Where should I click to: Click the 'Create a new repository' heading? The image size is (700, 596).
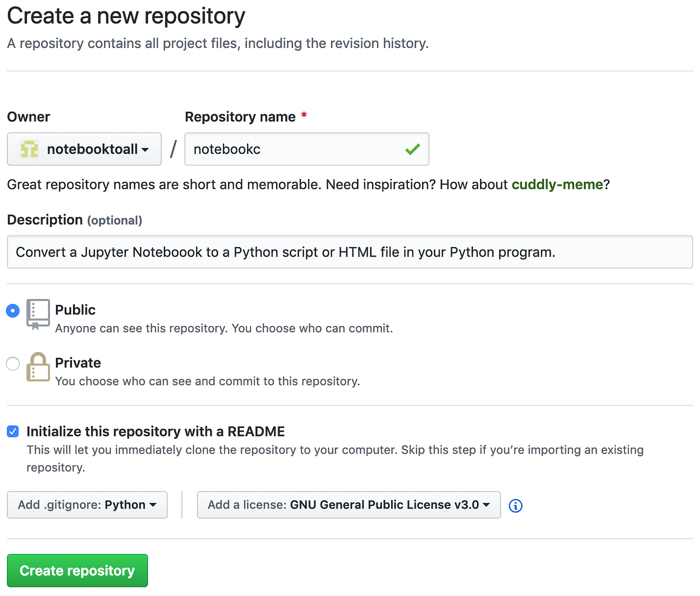pyautogui.click(x=126, y=16)
